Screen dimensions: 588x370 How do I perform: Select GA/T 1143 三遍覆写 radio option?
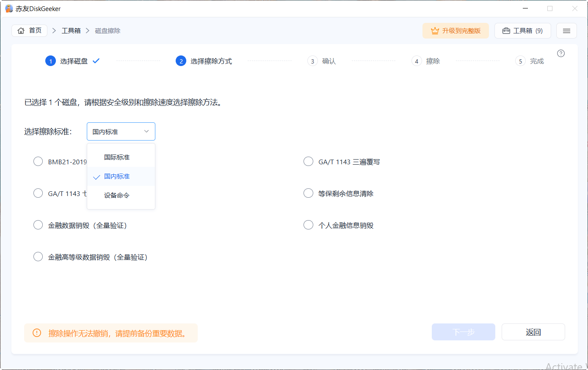[309, 162]
